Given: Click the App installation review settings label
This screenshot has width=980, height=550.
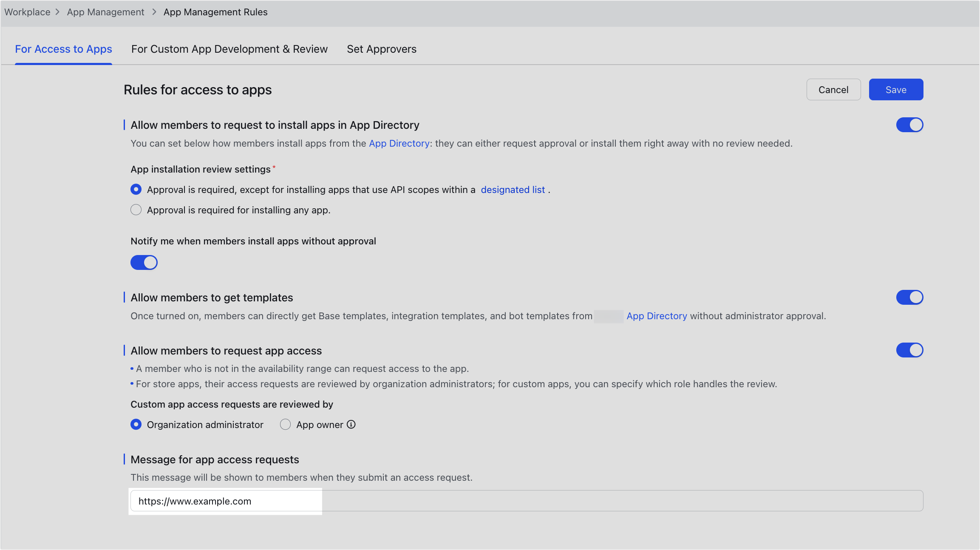Looking at the screenshot, I should (x=201, y=169).
